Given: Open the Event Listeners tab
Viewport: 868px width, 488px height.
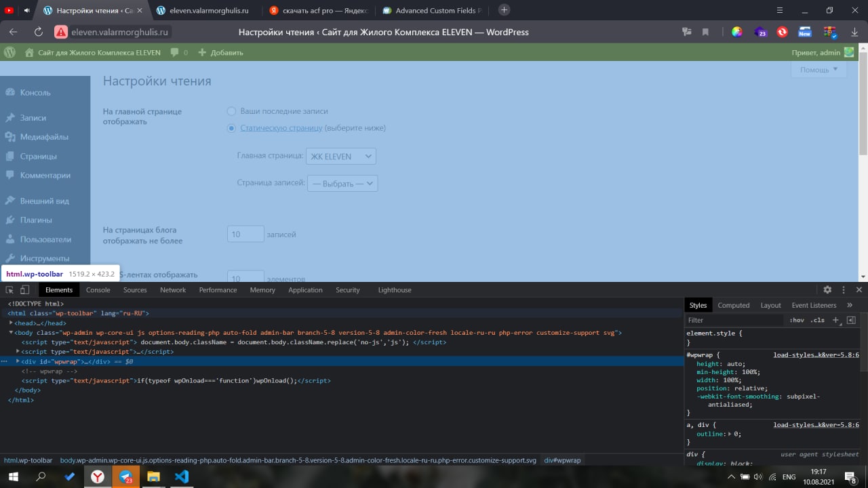Looking at the screenshot, I should point(814,305).
